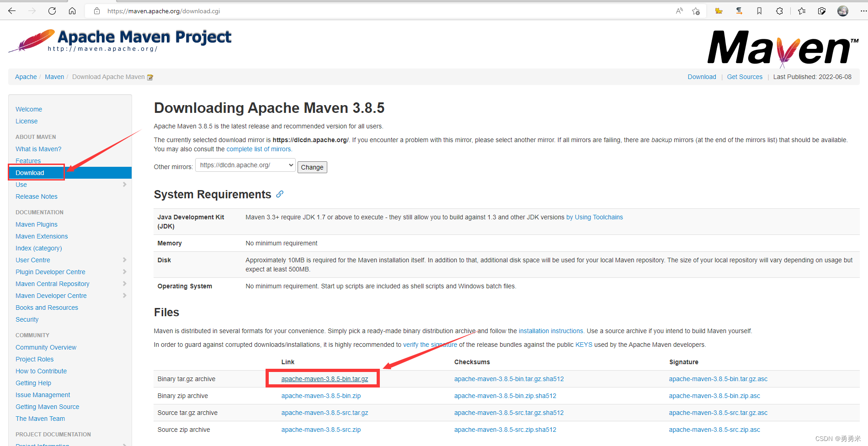Expand Maven Developer Centre chevron
This screenshot has height=446, width=868.
click(124, 296)
